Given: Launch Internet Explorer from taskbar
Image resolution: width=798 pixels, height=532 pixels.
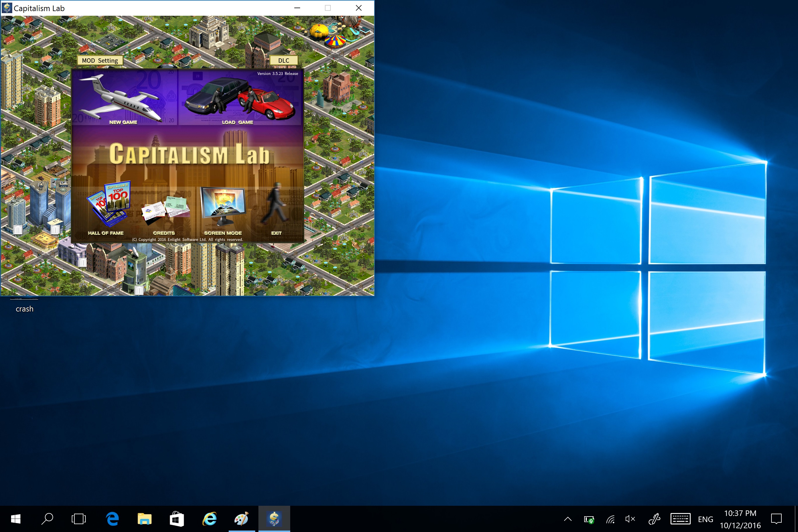Looking at the screenshot, I should pos(209,519).
